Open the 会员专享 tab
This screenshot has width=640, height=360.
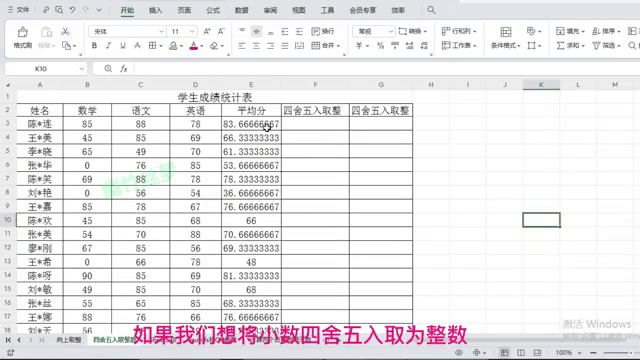click(x=362, y=10)
